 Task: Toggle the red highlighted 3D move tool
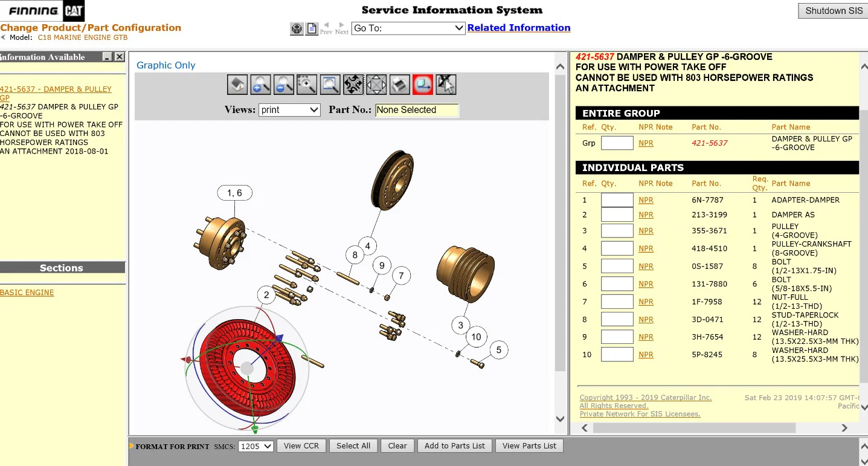tap(423, 85)
